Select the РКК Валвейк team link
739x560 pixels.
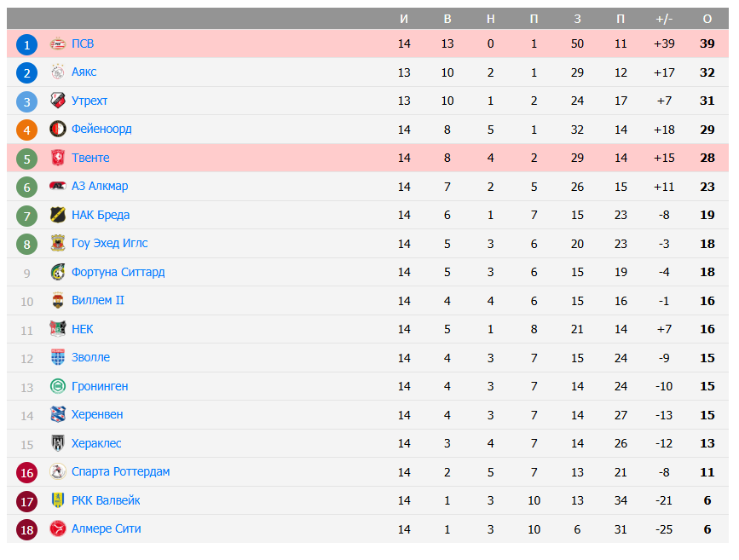(x=106, y=500)
